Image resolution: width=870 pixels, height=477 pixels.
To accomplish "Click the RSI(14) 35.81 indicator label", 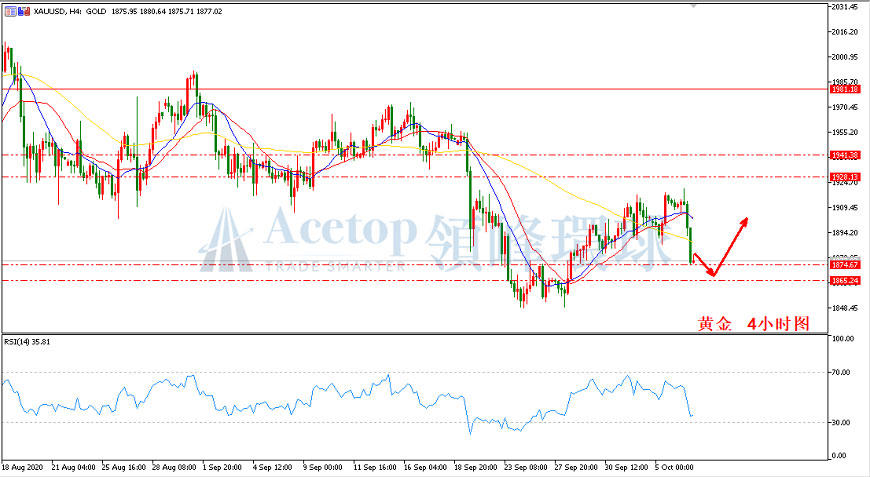I will click(x=27, y=342).
